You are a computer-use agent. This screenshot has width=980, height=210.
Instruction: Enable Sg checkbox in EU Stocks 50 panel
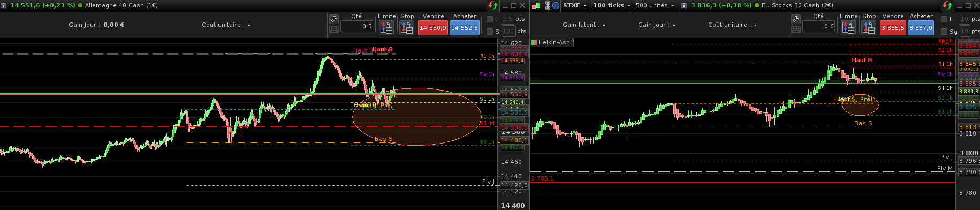click(944, 32)
